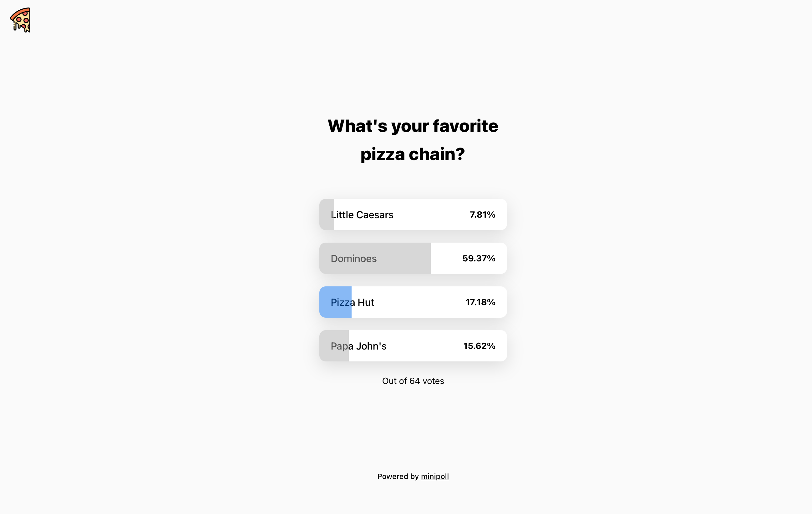This screenshot has width=812, height=514.
Task: Click the 7.81% percentage label
Action: tap(483, 214)
